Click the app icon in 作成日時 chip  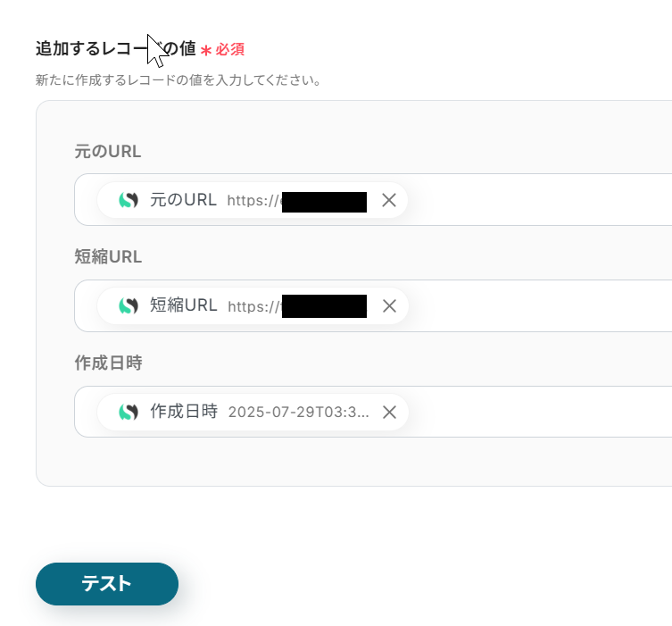pos(129,412)
